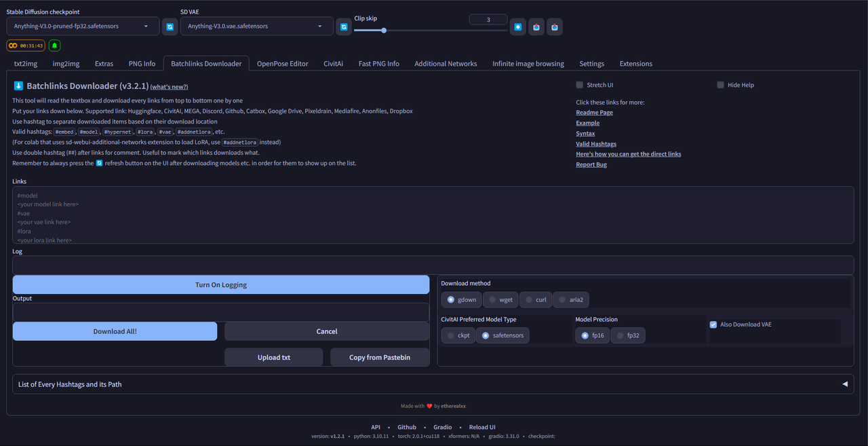This screenshot has width=868, height=446.
Task: Open the SD VAE dropdown
Action: point(256,26)
